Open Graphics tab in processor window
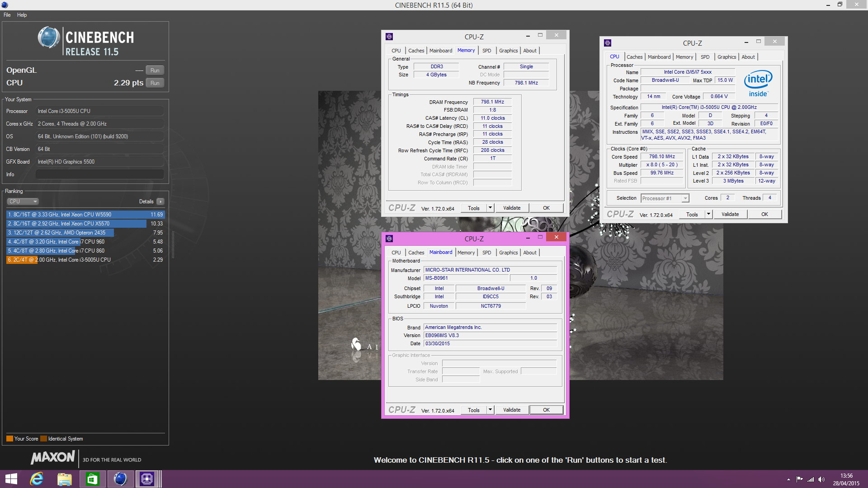 coord(727,57)
